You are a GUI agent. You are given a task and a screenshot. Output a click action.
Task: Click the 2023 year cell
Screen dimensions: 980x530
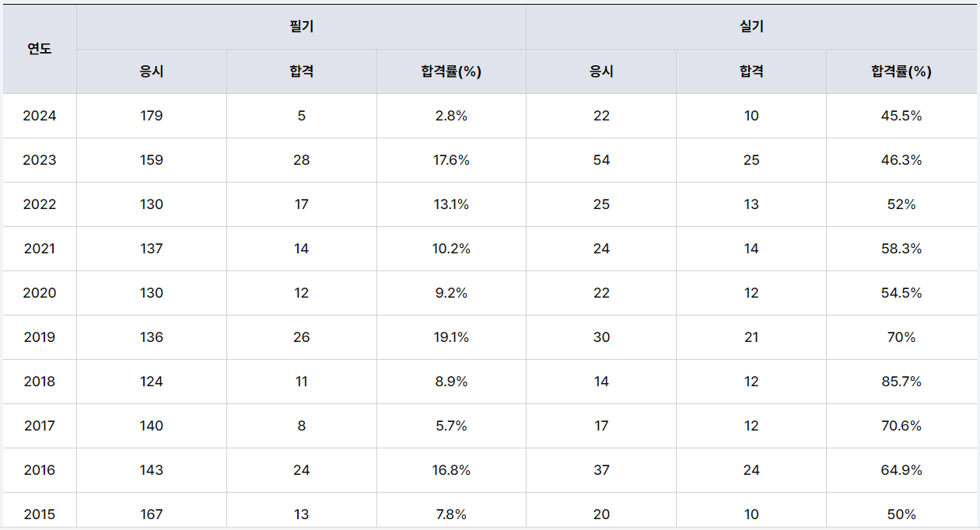pyautogui.click(x=40, y=160)
